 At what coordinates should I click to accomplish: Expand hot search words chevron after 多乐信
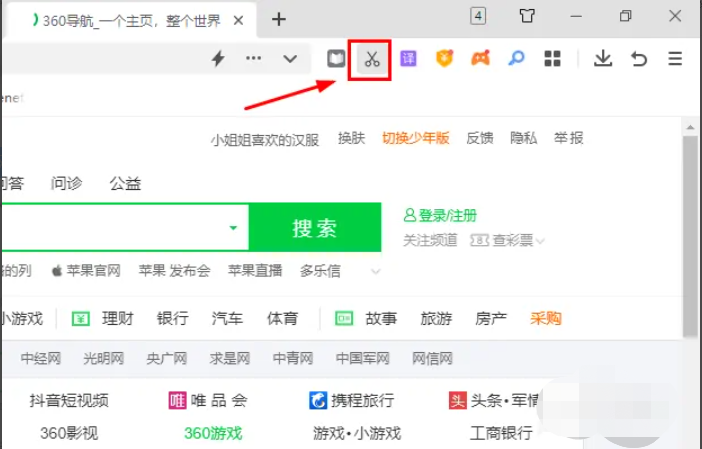[376, 271]
